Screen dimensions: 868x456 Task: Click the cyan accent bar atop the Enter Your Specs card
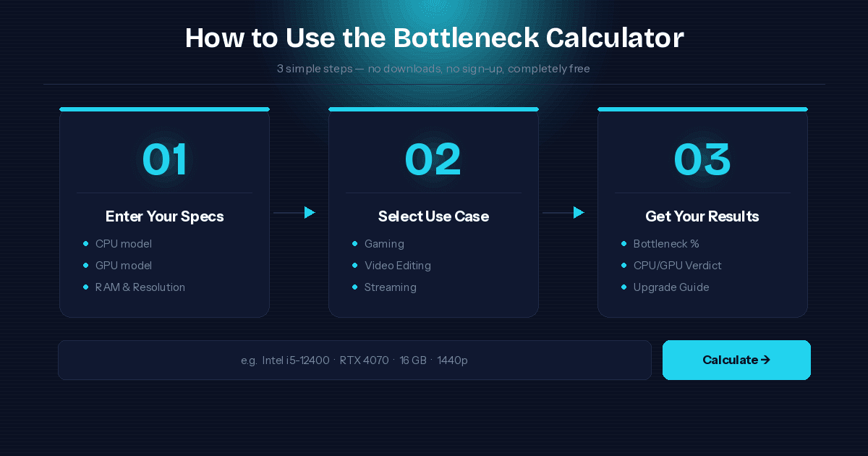(x=164, y=109)
